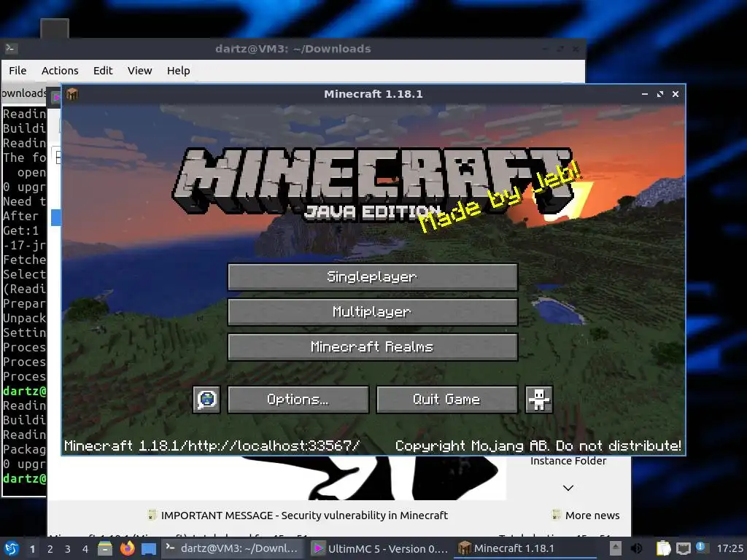Click the terminal window icon in title bar
Screen dimensions: 747x560
[x=10, y=48]
